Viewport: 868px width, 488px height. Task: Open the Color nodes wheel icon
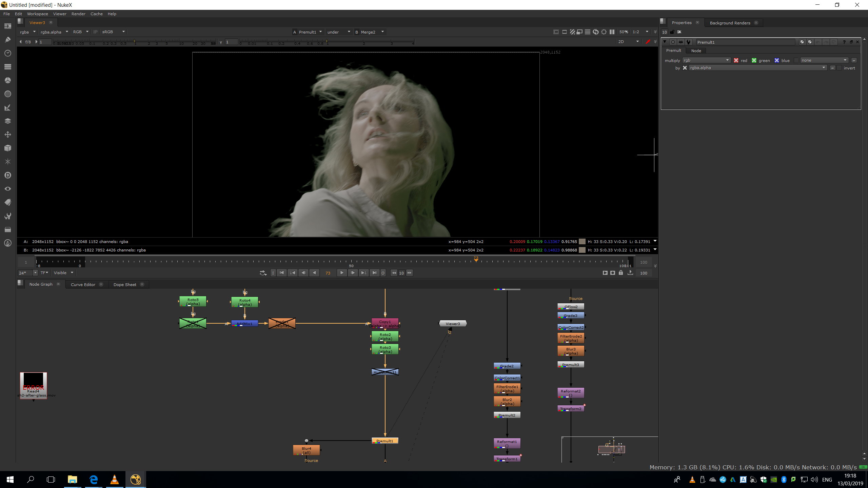[x=7, y=80]
